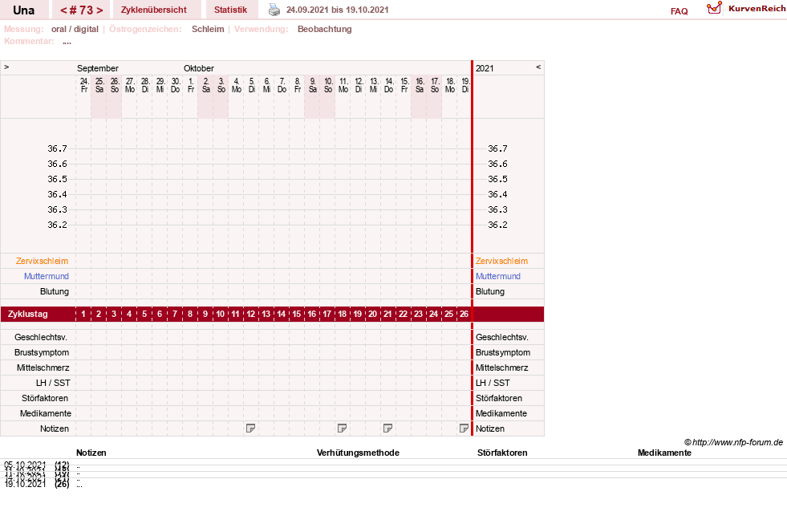Viewport: 787px width, 532px height.
Task: Click the printer icon
Action: pos(274,10)
